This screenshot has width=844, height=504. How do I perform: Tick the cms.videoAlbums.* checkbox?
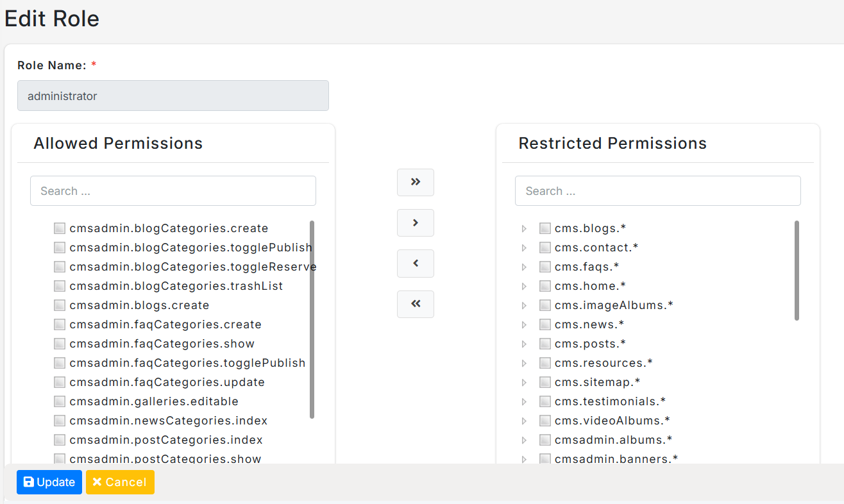[x=545, y=421]
